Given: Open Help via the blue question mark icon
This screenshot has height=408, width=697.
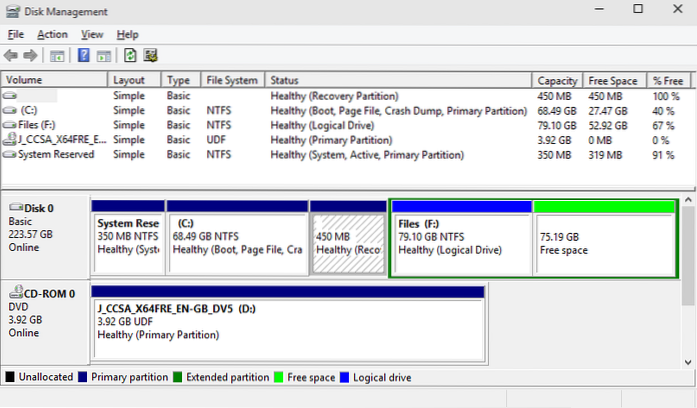Looking at the screenshot, I should (85, 54).
